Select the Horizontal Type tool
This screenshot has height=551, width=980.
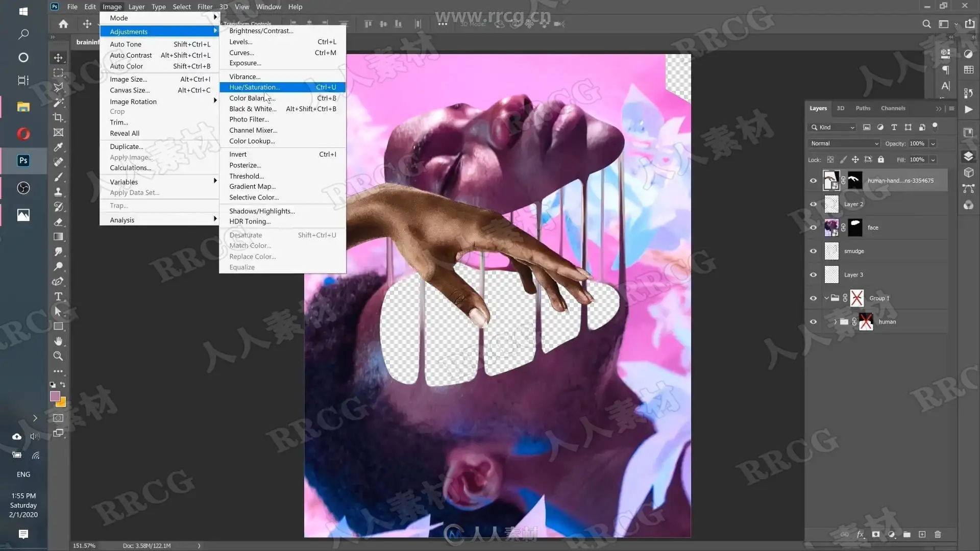coord(58,296)
